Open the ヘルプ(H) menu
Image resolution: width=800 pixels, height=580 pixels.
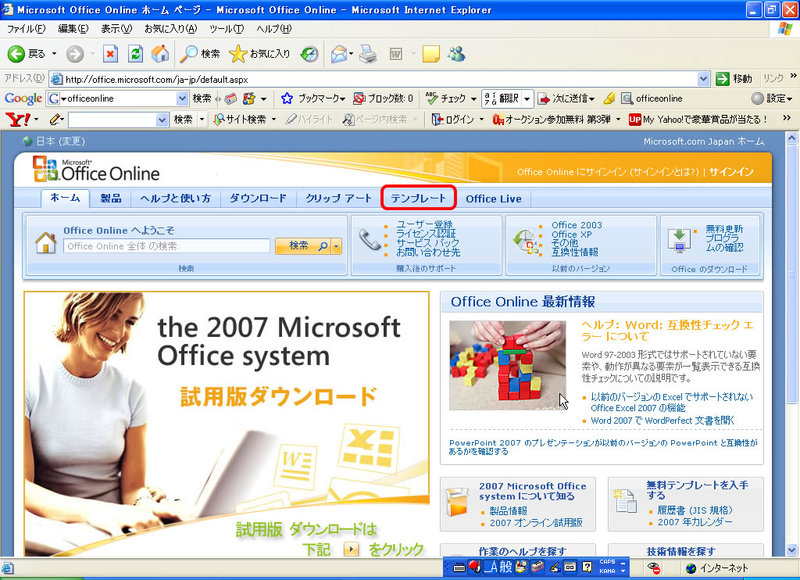tap(274, 29)
